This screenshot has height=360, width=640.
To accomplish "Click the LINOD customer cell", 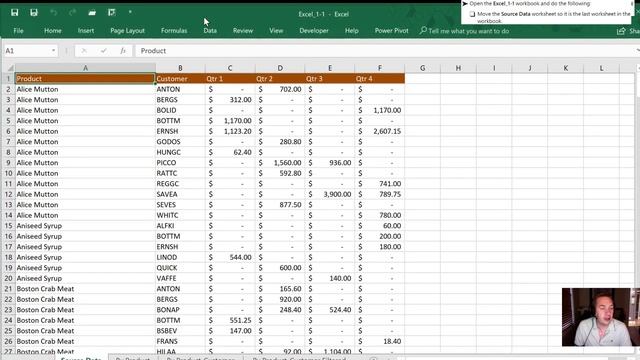I will click(180, 257).
